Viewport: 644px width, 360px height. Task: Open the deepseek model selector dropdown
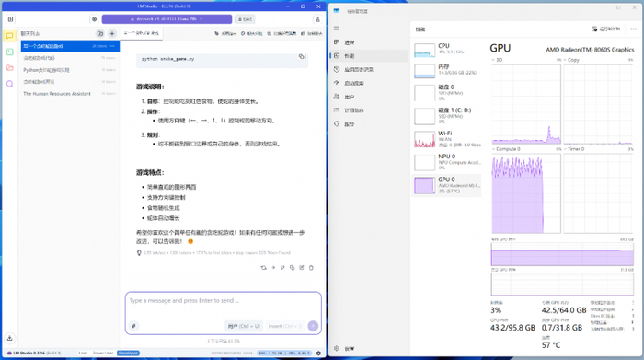coord(167,19)
